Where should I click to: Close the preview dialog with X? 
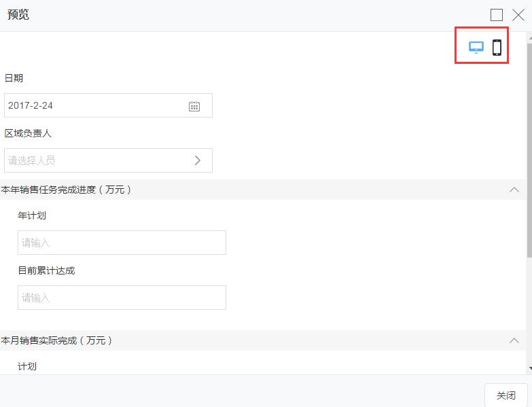[518, 15]
